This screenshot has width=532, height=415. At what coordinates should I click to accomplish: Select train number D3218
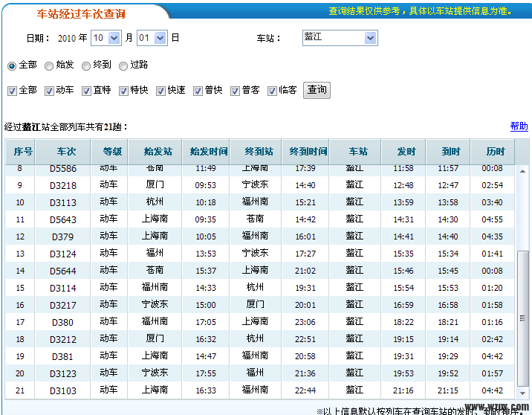click(63, 186)
